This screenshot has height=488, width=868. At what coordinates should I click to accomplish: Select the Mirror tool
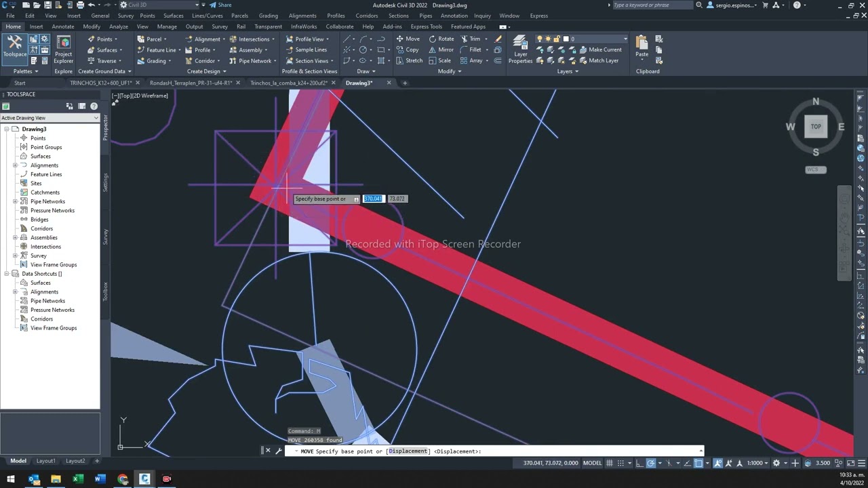point(441,49)
